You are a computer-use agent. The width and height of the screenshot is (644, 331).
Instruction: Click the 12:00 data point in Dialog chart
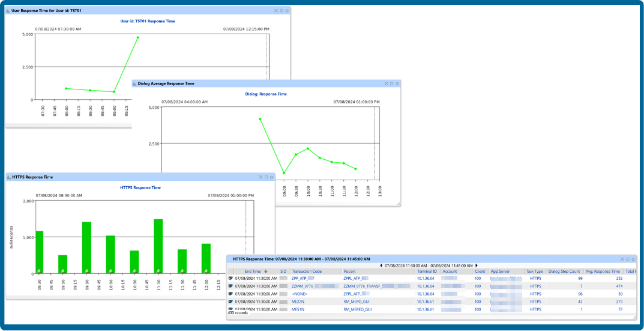pos(356,169)
